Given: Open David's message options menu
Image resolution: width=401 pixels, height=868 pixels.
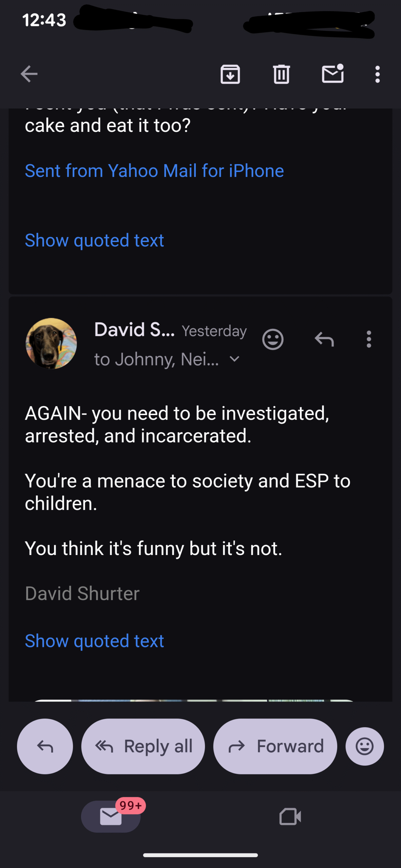Looking at the screenshot, I should 369,339.
